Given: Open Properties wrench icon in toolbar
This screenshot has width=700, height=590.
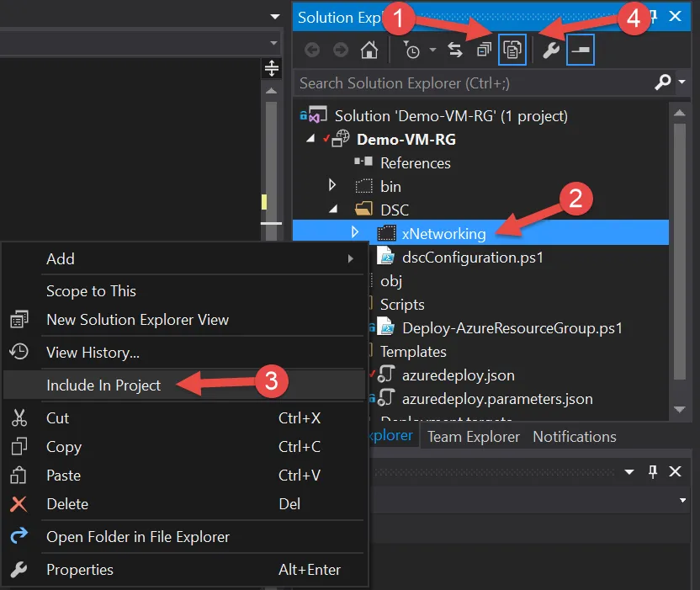Looking at the screenshot, I should click(x=551, y=50).
